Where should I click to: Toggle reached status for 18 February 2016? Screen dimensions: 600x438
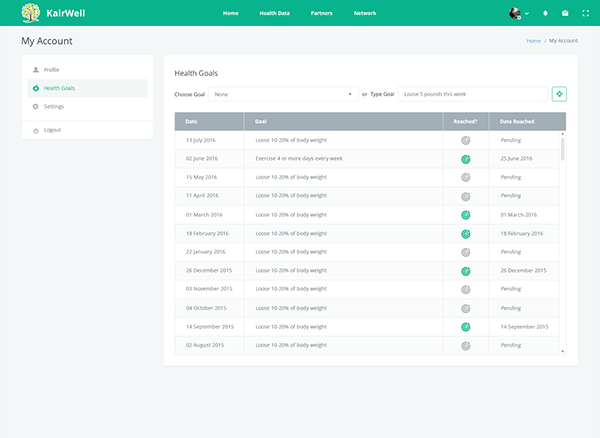[x=466, y=234]
